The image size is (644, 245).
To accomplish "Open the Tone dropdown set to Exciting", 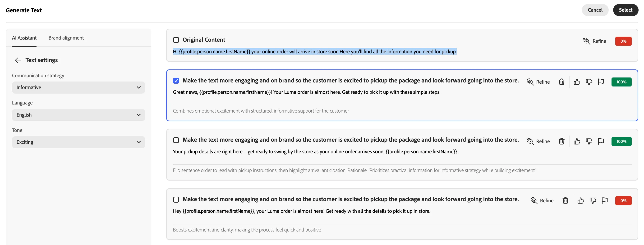I will click(78, 142).
